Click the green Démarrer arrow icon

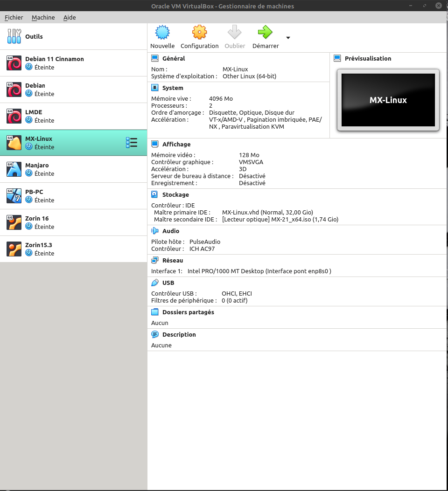click(x=265, y=33)
